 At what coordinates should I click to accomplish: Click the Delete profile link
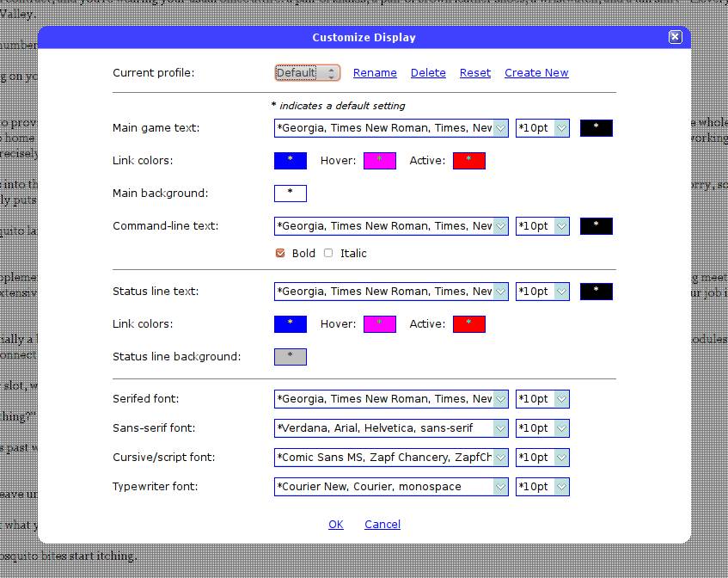pyautogui.click(x=428, y=73)
